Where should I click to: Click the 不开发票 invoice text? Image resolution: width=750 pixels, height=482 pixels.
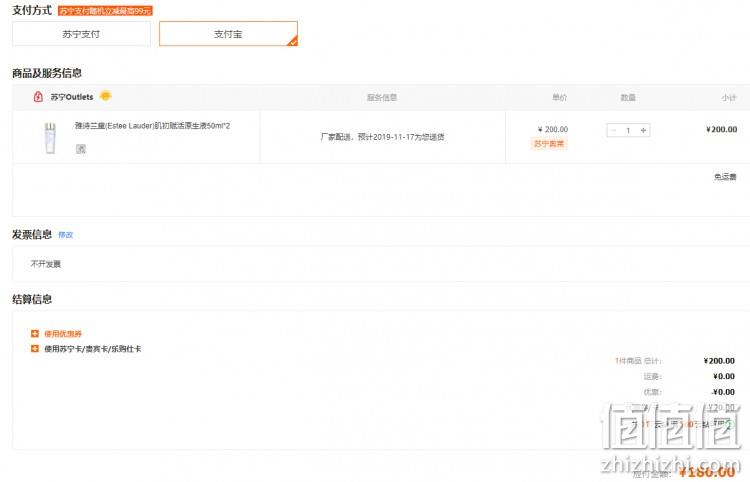click(46, 264)
